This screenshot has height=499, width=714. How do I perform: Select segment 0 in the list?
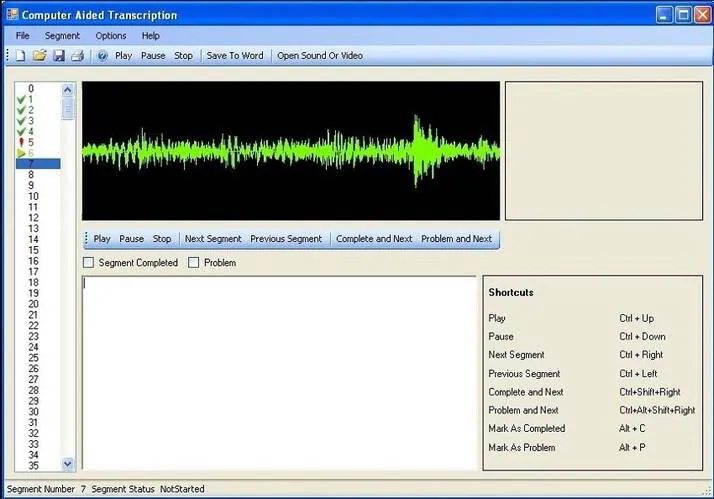(x=31, y=88)
